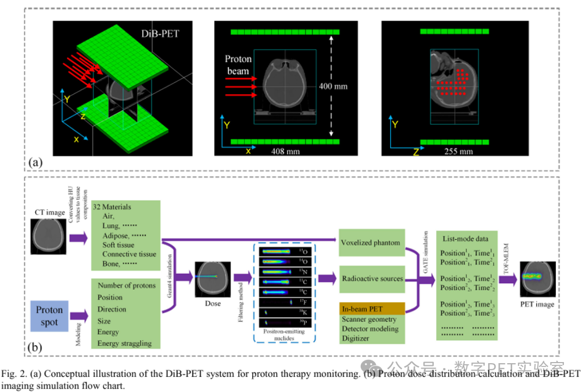Select the CT image thumbnail
Viewport: 583px width, 392px height.
click(x=48, y=236)
